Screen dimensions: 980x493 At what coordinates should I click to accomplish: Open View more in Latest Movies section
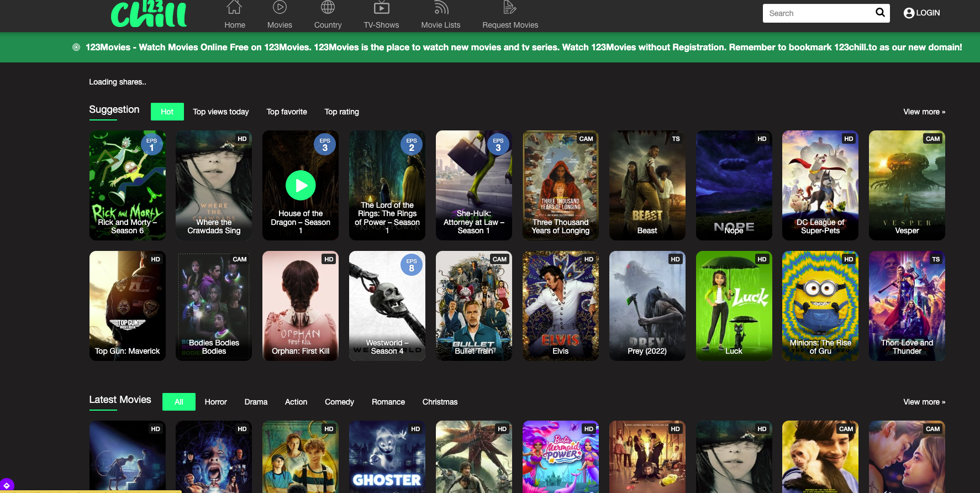tap(924, 402)
